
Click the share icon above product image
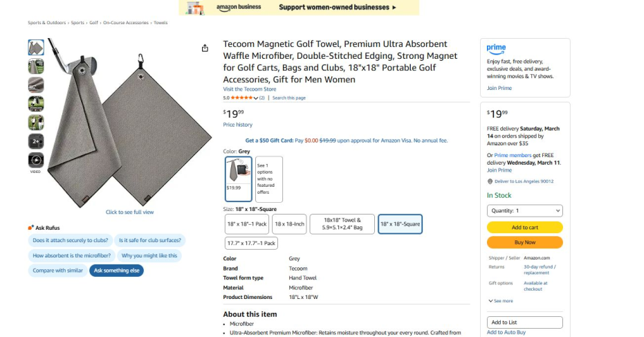coord(205,48)
